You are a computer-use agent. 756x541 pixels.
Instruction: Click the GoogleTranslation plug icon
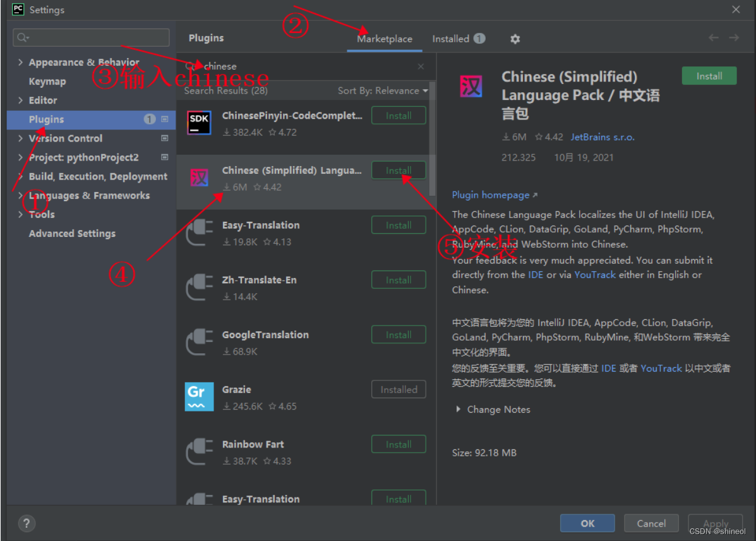[199, 342]
